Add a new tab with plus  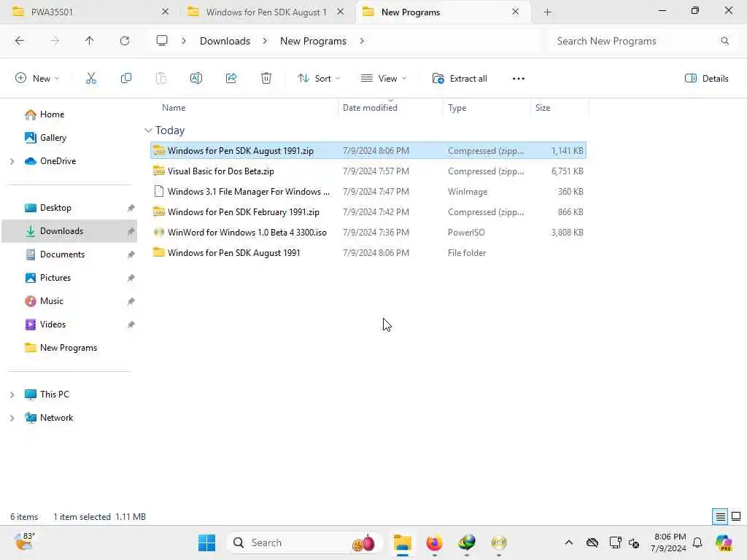pos(547,12)
